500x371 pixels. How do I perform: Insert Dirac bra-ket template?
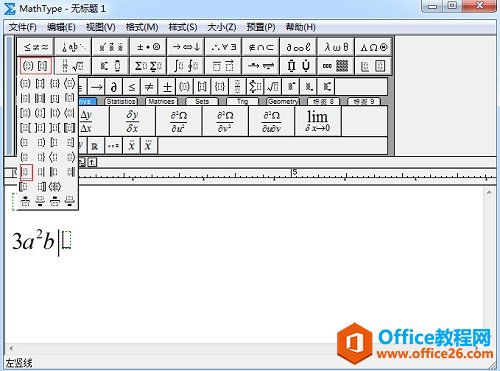click(x=55, y=187)
